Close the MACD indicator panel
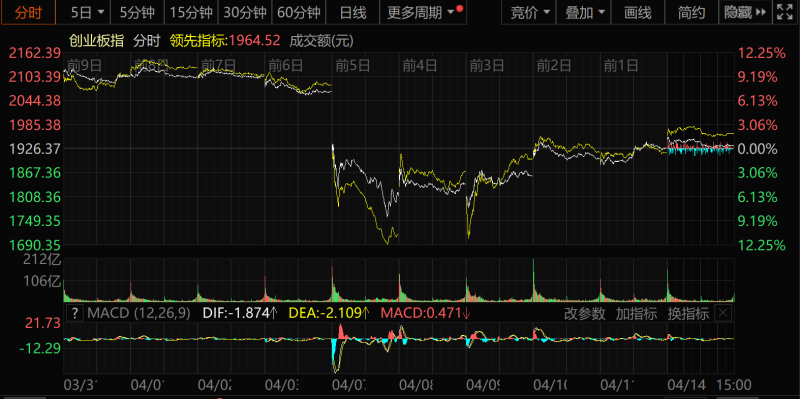 723,313
